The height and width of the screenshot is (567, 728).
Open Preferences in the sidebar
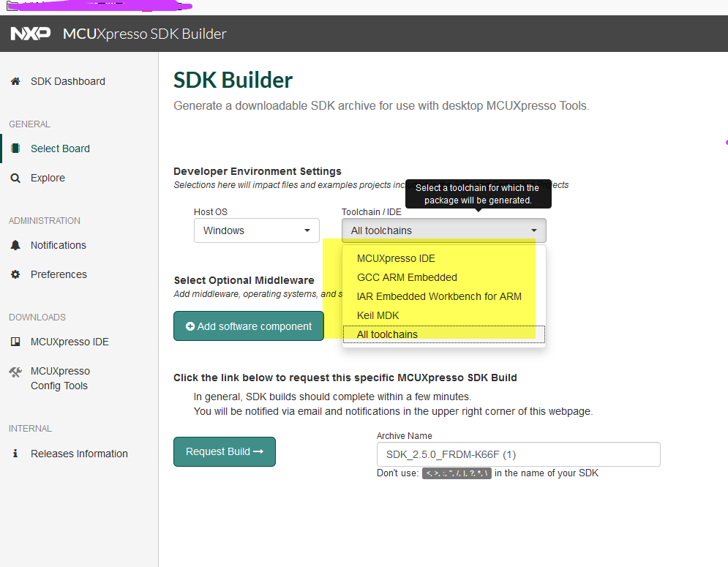[59, 274]
